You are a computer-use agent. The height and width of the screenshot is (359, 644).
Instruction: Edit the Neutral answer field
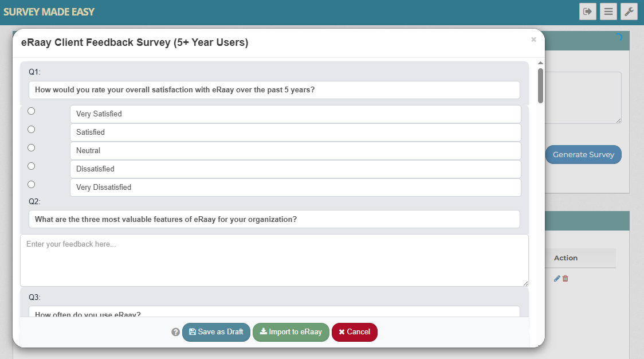point(295,150)
